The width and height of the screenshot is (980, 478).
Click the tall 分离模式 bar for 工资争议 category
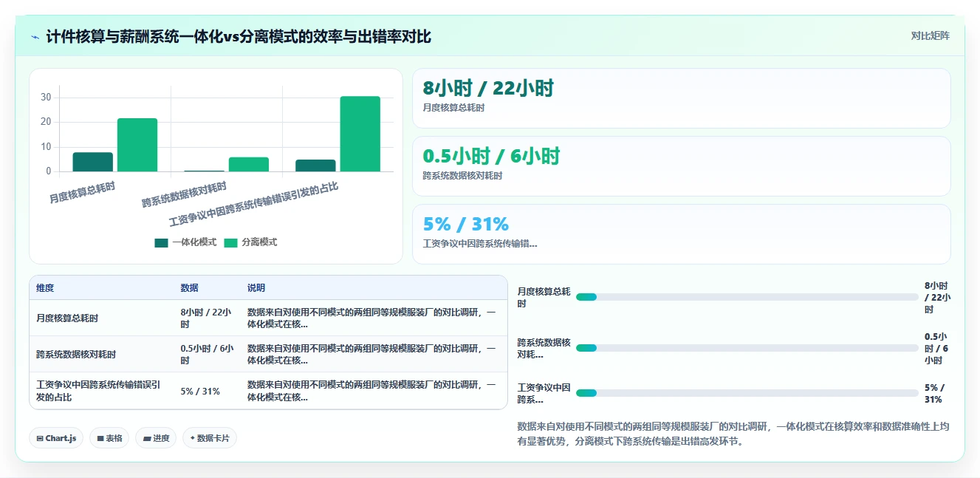tap(360, 134)
